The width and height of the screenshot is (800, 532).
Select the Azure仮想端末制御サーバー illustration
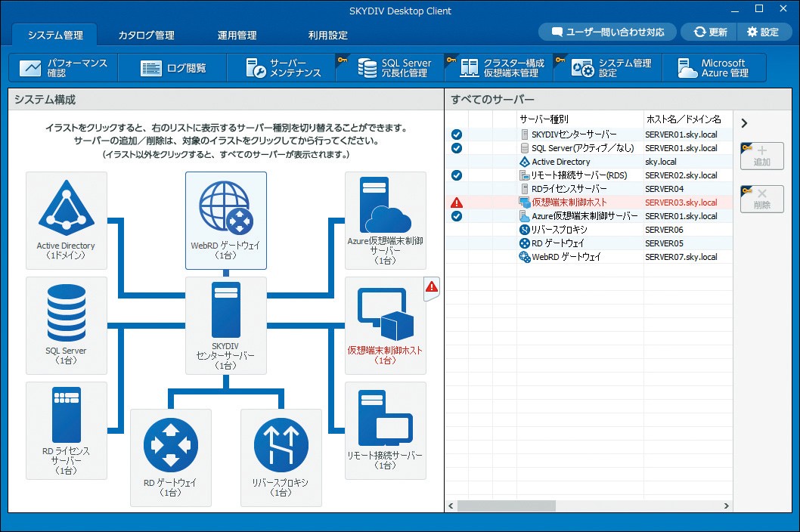pyautogui.click(x=386, y=221)
